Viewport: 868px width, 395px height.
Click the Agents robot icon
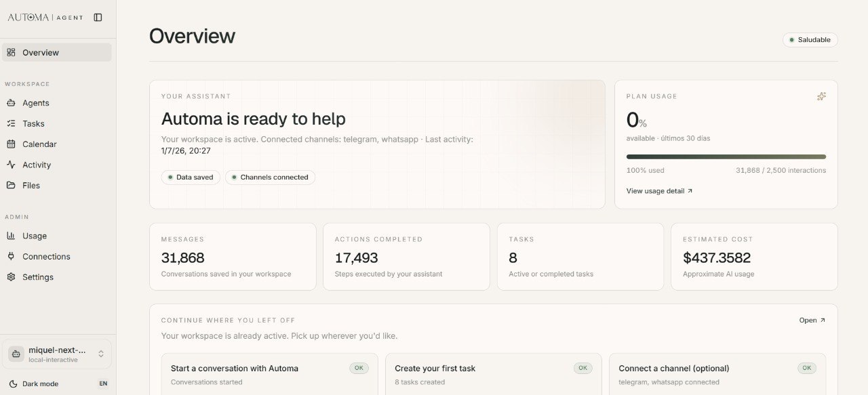pos(11,103)
